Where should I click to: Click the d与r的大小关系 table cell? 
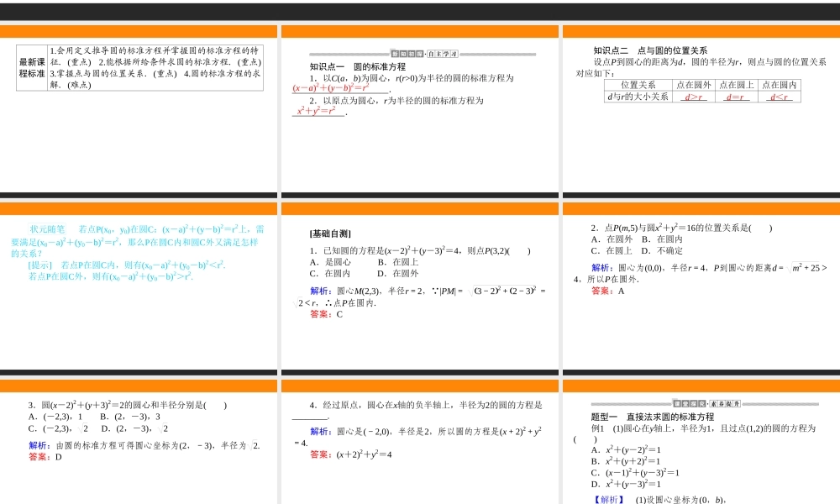coord(638,97)
